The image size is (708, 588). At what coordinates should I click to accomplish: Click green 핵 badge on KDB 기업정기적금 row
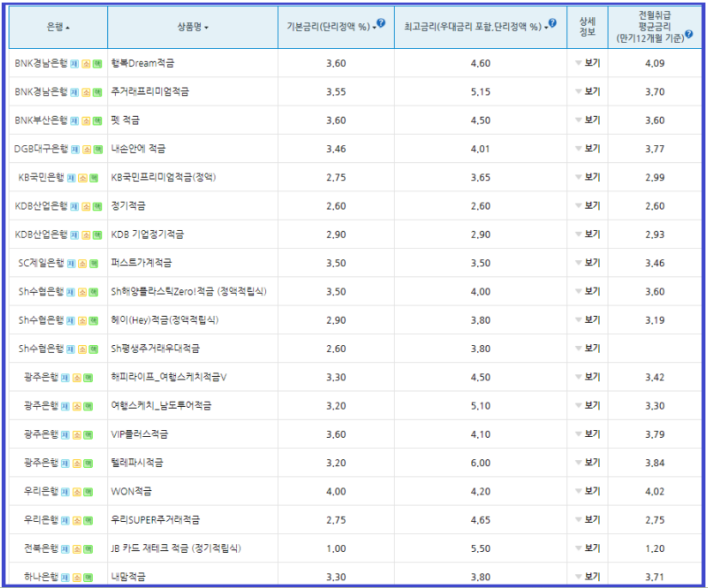(x=97, y=235)
